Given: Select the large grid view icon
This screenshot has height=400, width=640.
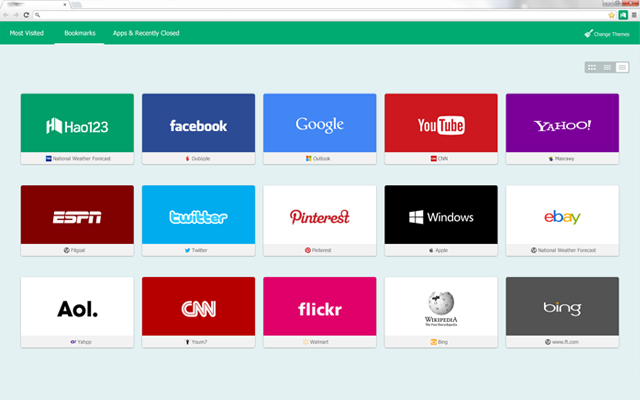Looking at the screenshot, I should tap(592, 67).
